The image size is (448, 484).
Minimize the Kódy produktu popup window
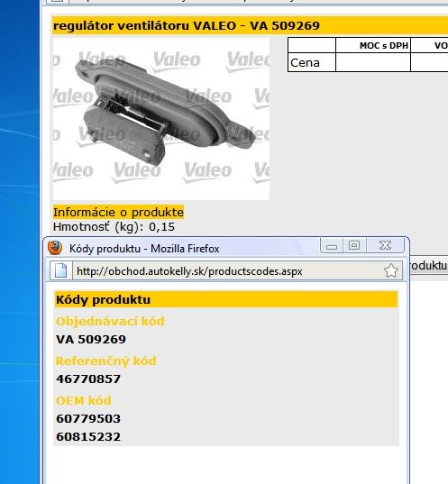(332, 246)
